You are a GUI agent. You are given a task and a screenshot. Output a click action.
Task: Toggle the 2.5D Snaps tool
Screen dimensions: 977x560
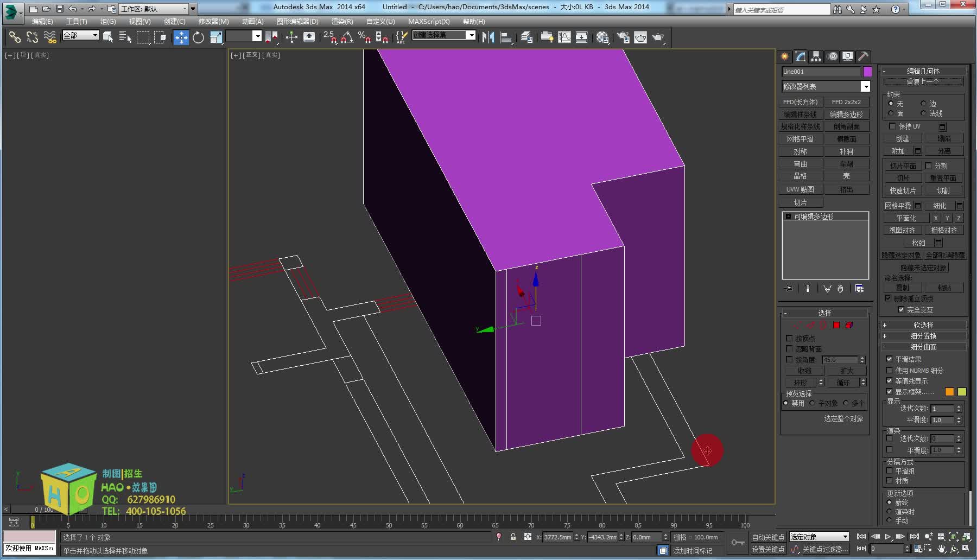pyautogui.click(x=330, y=37)
